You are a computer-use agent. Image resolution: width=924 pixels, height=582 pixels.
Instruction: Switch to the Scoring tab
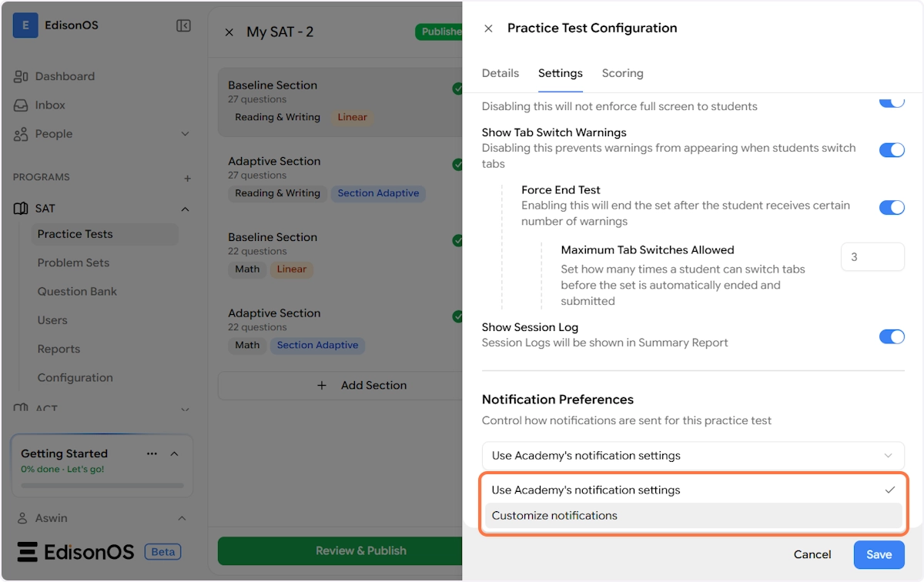[x=622, y=73]
